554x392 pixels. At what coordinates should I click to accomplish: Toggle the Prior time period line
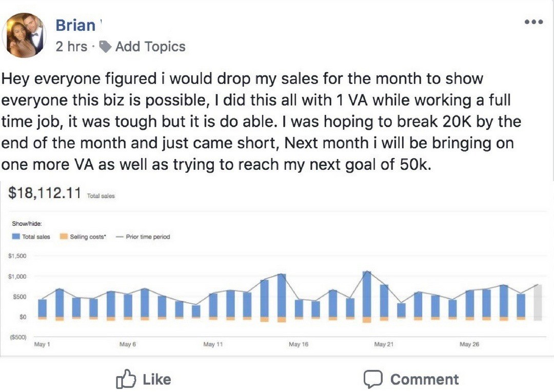[143, 237]
